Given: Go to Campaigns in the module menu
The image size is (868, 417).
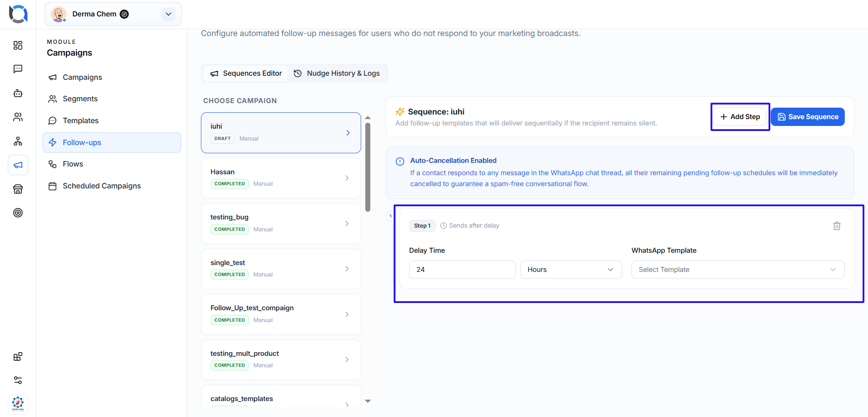Looking at the screenshot, I should click(112, 77).
